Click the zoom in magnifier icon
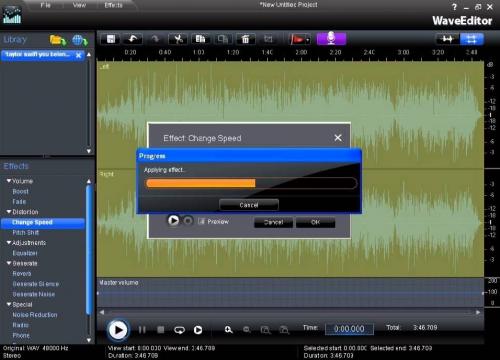The width and height of the screenshot is (500, 360). click(x=228, y=330)
